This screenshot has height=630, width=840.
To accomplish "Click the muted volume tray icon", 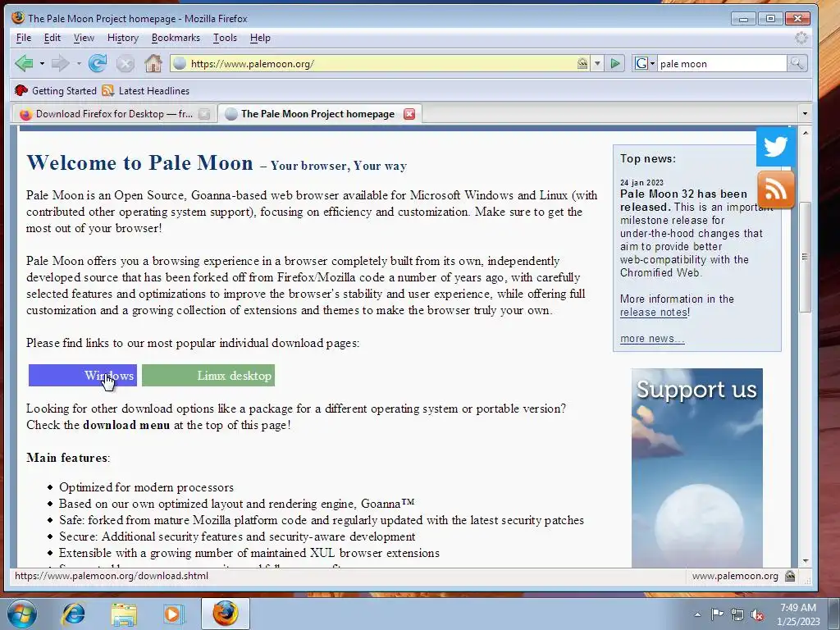I will pos(757,614).
